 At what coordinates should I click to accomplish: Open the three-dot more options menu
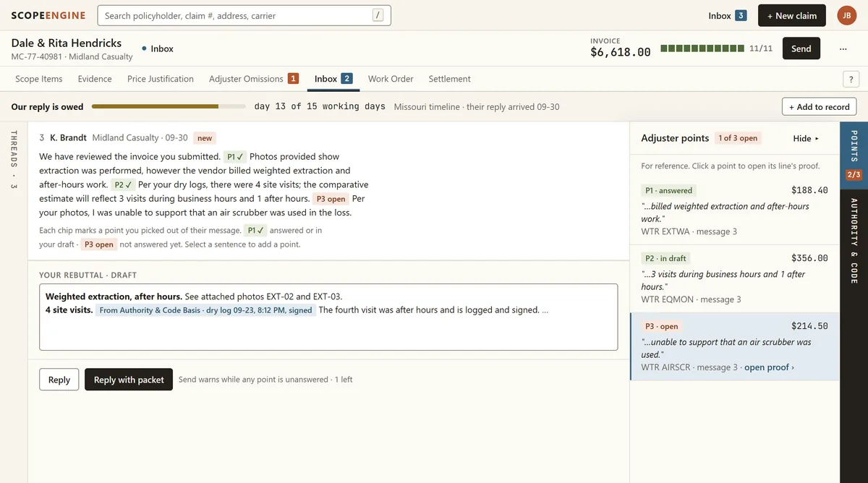click(843, 48)
